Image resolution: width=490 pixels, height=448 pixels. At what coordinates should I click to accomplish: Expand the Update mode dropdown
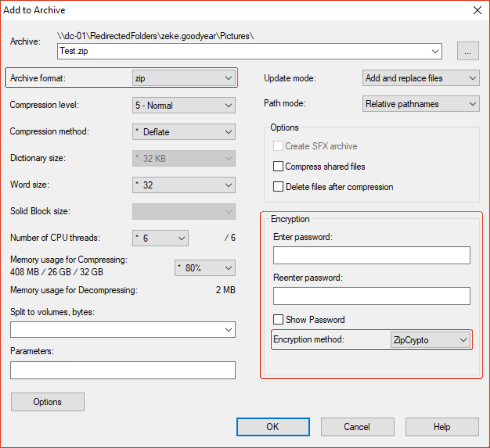click(421, 78)
